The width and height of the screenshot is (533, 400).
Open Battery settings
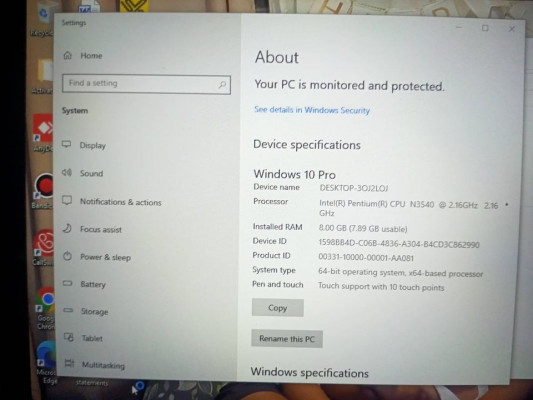tap(93, 284)
